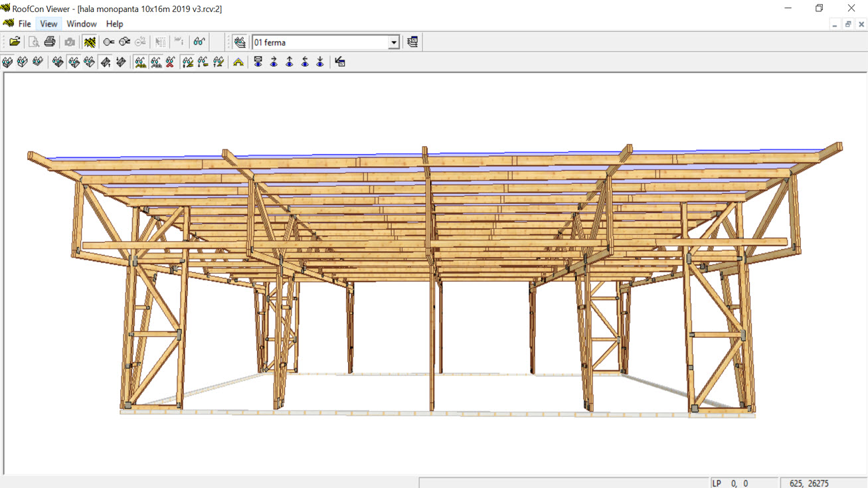This screenshot has height=488, width=868.
Task: Open the Help menu
Action: click(114, 24)
